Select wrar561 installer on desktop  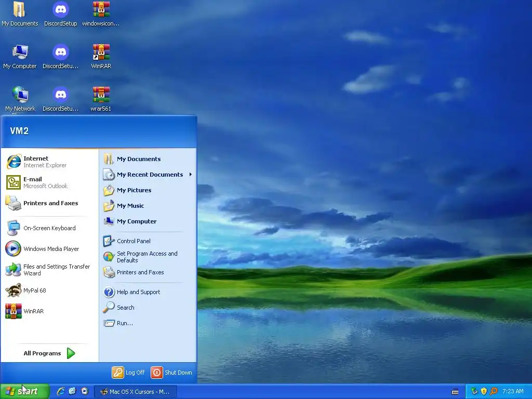click(x=101, y=99)
